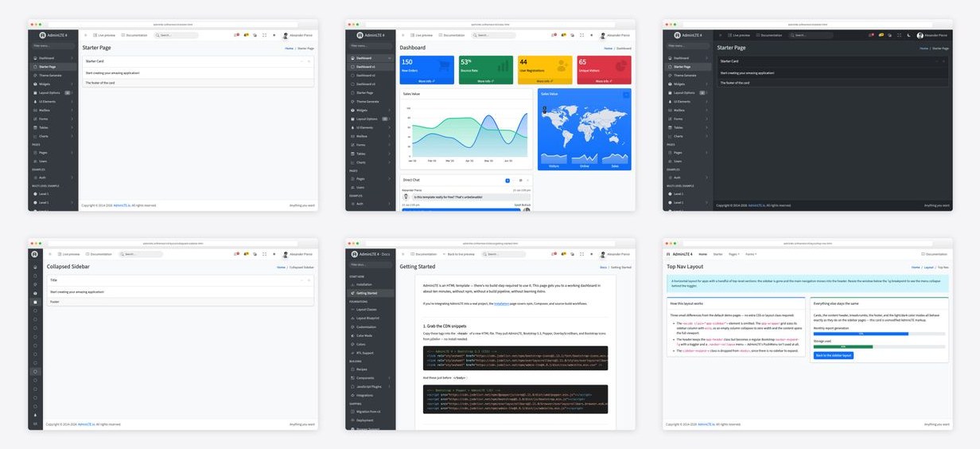980x449 pixels.
Task: Toggle the color theme icon in Dashboard navbar
Action: tap(591, 35)
